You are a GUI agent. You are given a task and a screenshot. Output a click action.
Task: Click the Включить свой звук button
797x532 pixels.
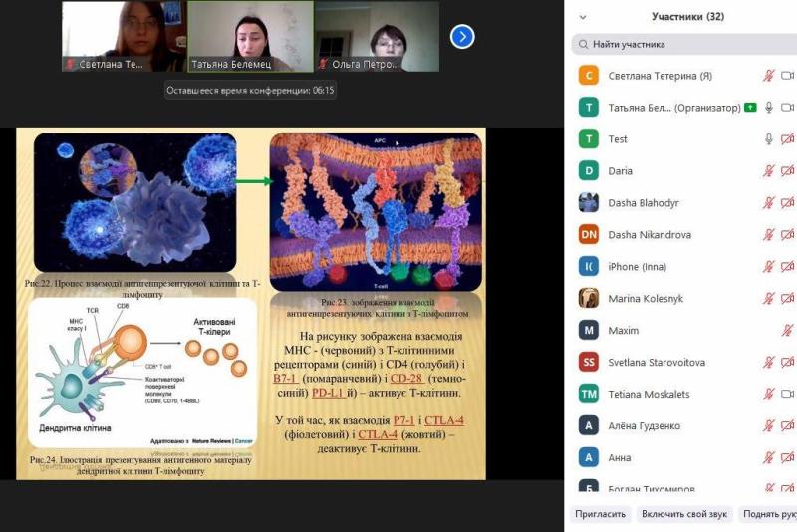[x=684, y=514]
